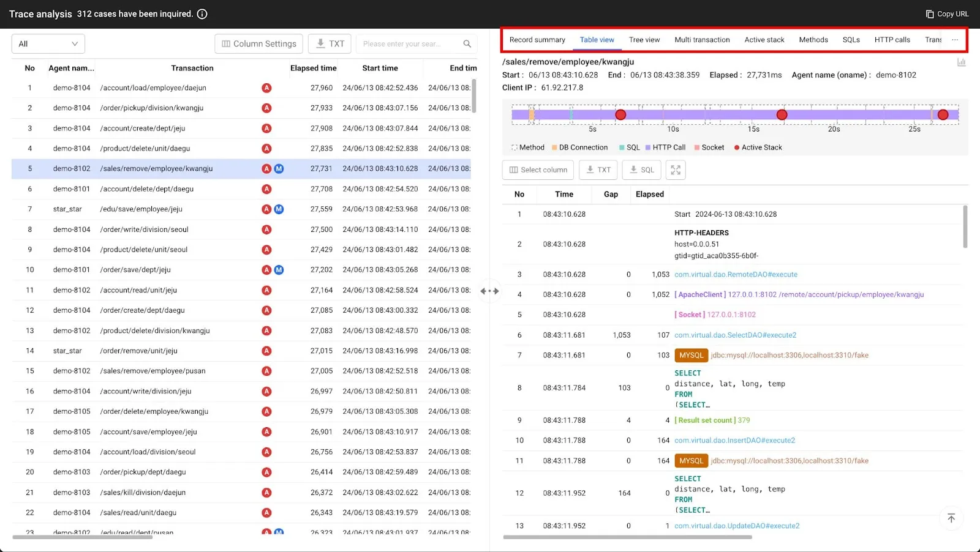Click the A badge on /account/read/unit/jeju row

266,290
